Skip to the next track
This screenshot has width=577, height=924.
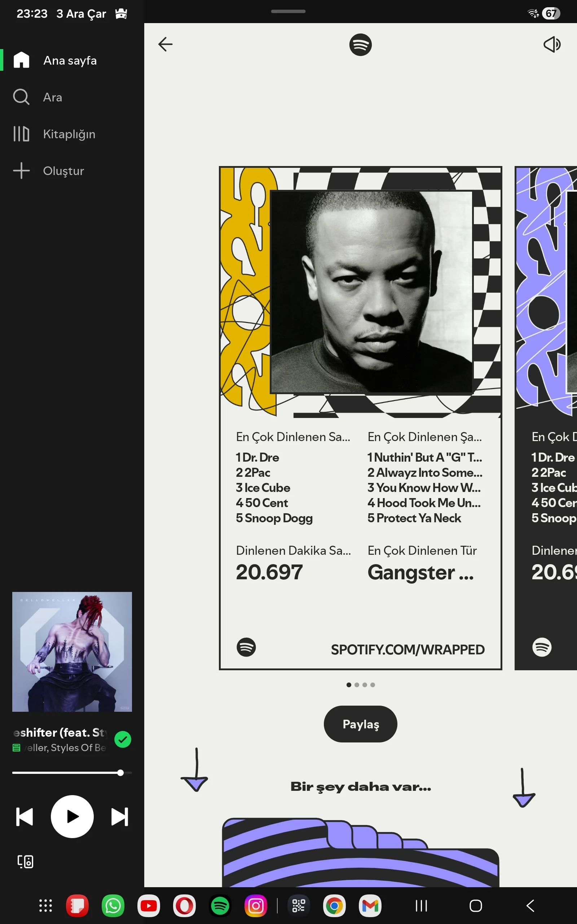point(119,817)
